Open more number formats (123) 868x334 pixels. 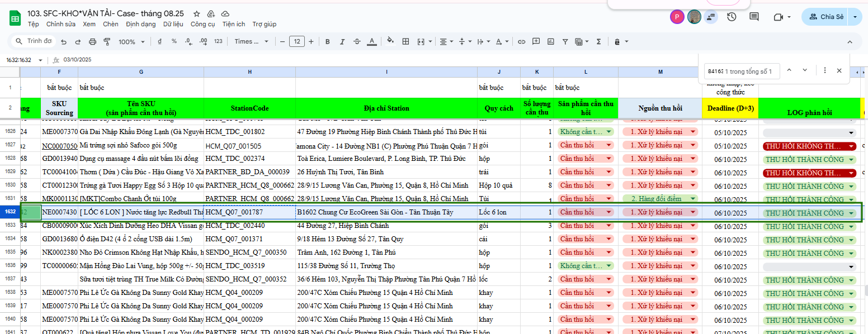point(218,42)
